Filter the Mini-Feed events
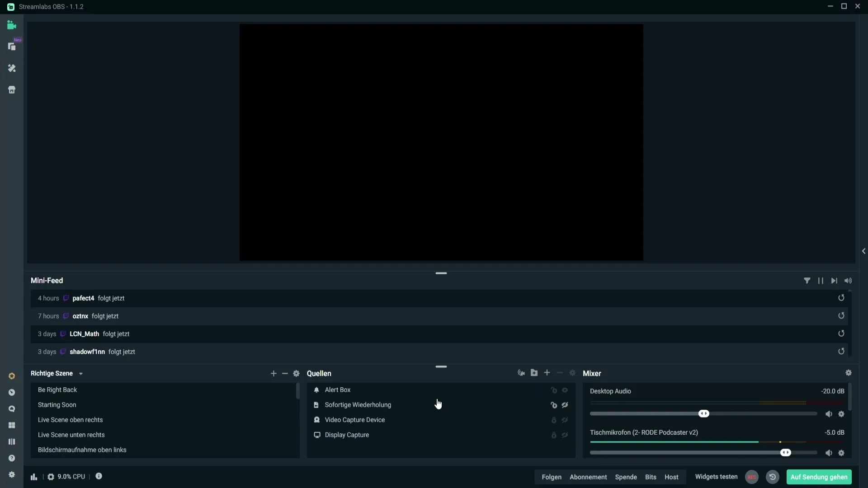The width and height of the screenshot is (868, 488). click(x=807, y=281)
